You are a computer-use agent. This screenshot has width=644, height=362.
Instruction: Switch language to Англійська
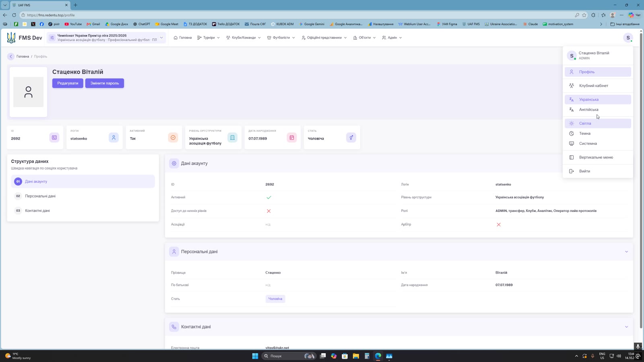click(598, 109)
